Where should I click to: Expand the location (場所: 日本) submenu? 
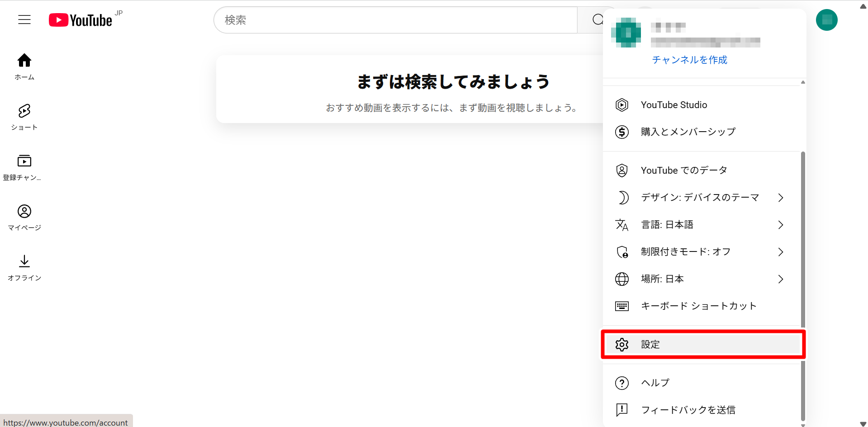tap(700, 279)
